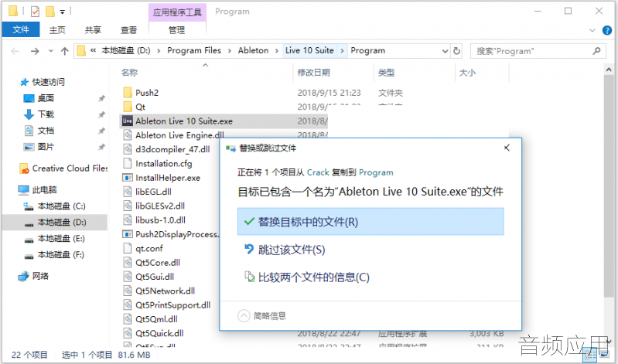Sort by 修改日期 column header
The image size is (618, 364).
[x=314, y=73]
